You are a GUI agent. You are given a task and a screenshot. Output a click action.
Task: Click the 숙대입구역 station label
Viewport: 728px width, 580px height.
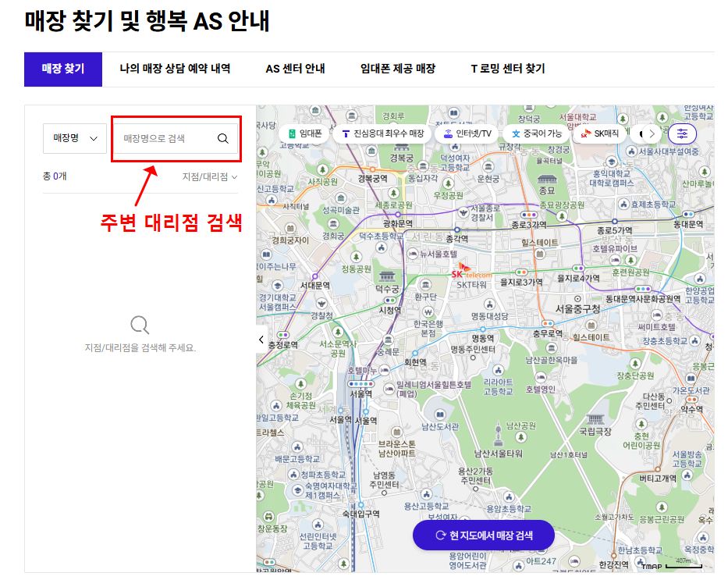360,514
